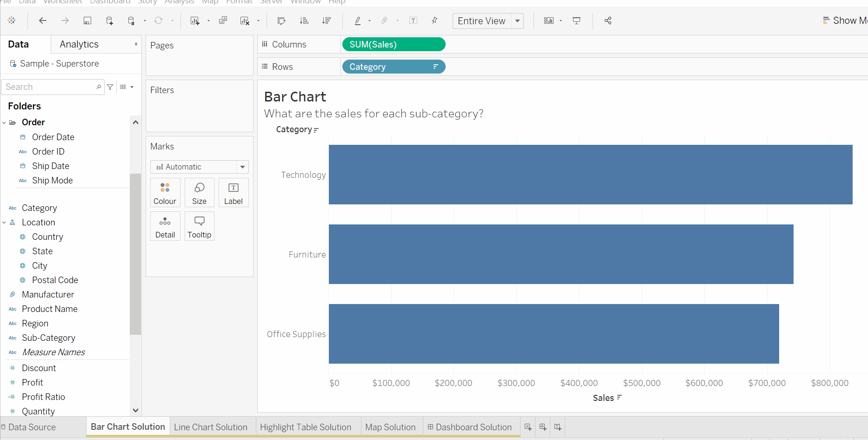Click the Category pill on Rows

click(x=394, y=67)
